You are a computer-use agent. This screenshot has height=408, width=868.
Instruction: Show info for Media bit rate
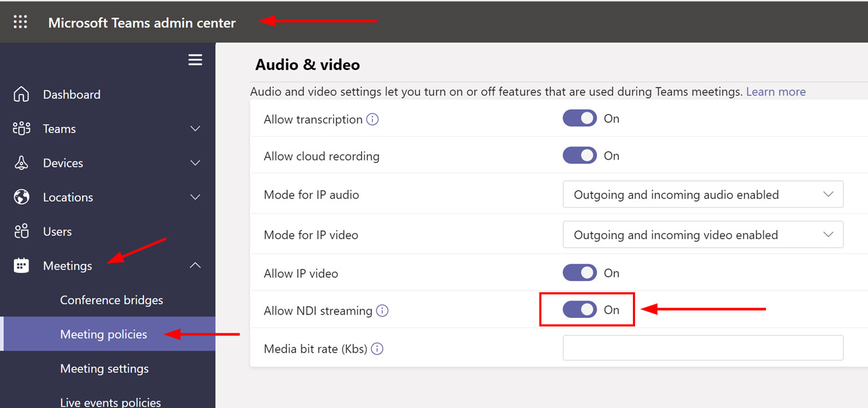click(377, 349)
